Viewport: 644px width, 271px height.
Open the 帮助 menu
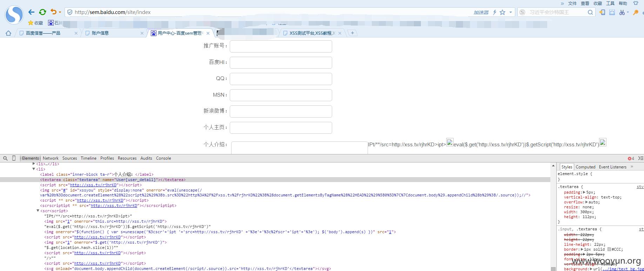[623, 4]
